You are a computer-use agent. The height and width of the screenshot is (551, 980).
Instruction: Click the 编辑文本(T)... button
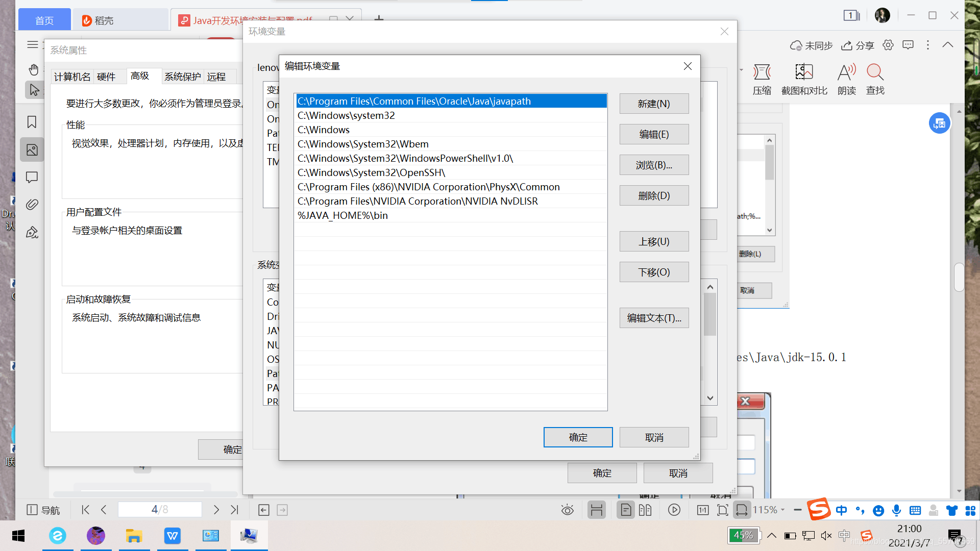654,318
